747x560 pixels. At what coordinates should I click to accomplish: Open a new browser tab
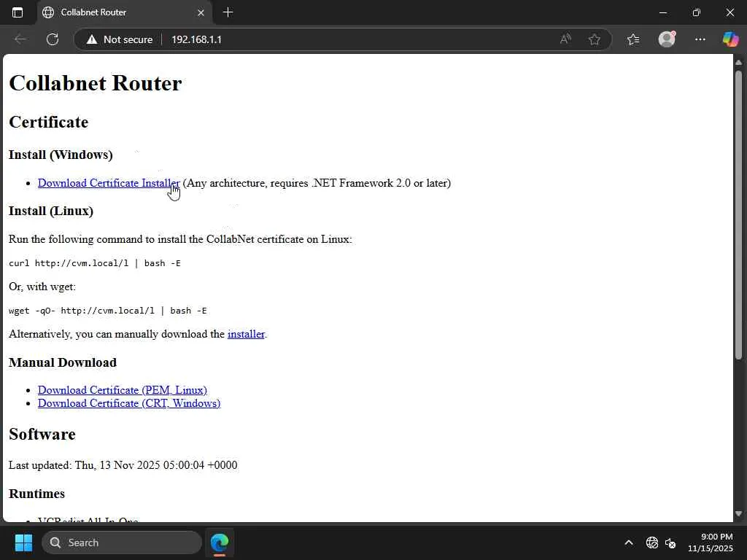tap(228, 12)
